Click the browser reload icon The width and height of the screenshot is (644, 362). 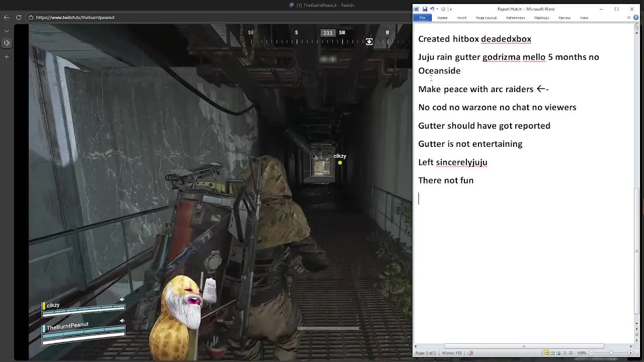pyautogui.click(x=19, y=17)
